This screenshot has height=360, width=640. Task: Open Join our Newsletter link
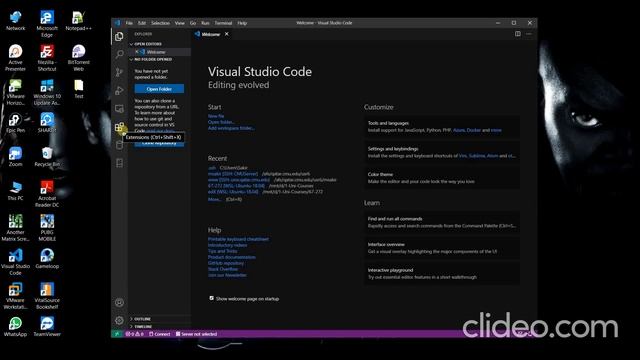click(x=227, y=275)
